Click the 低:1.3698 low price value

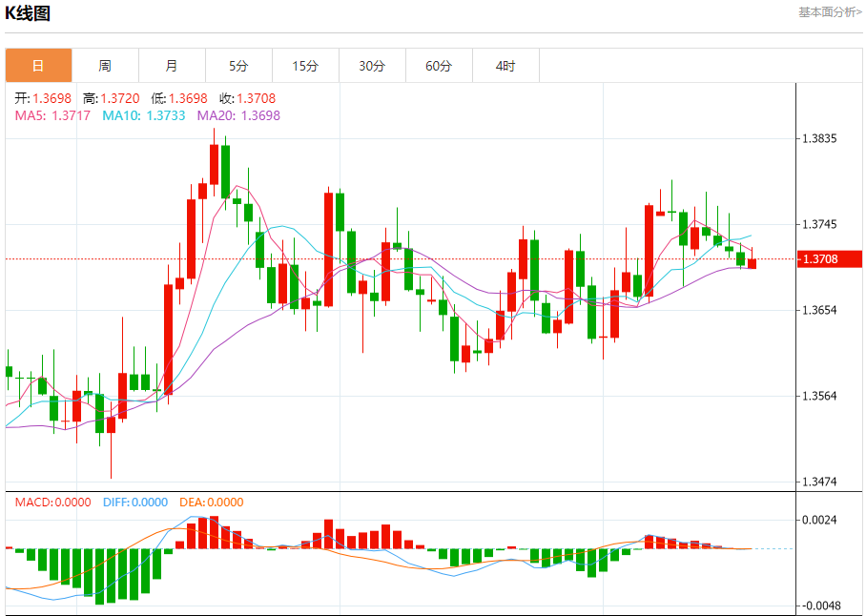point(179,98)
